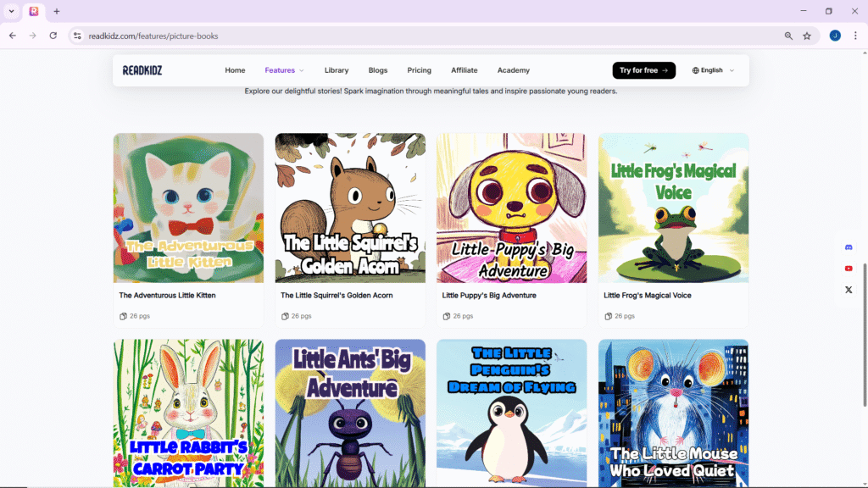
Task: Open the YouTube icon on right sidebar
Action: click(x=848, y=269)
